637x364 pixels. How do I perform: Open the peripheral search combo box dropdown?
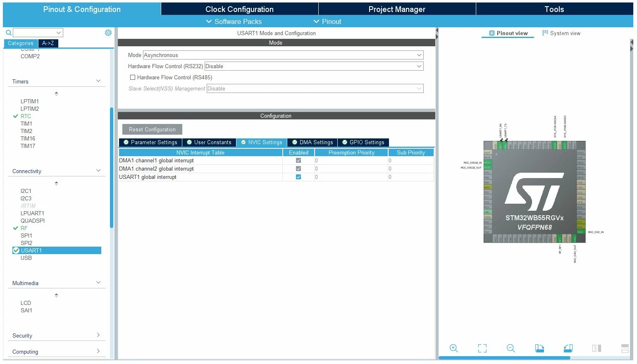[59, 33]
